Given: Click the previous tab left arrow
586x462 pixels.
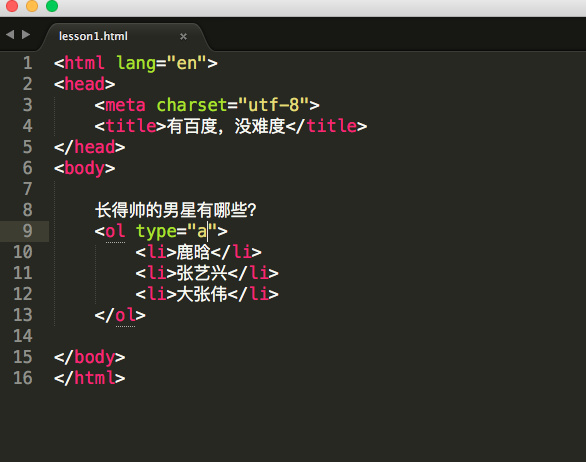Looking at the screenshot, I should coord(10,35).
